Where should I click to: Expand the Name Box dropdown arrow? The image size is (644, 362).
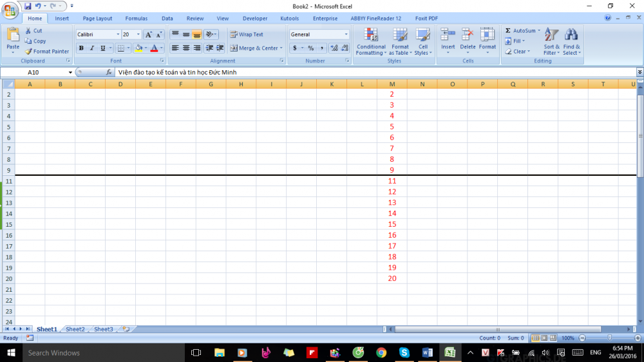pos(70,72)
